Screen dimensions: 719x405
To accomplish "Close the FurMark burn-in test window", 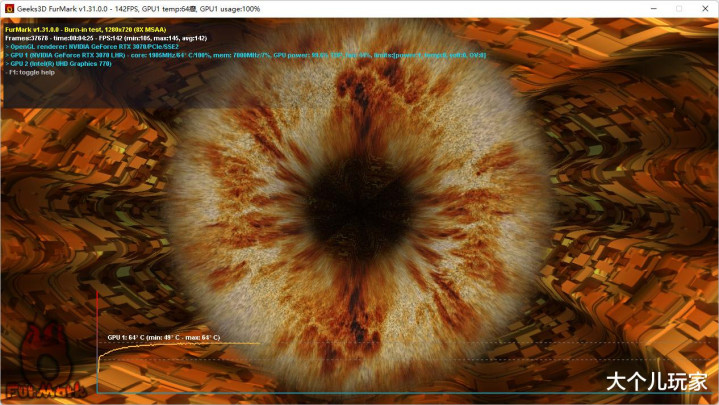I will (705, 9).
